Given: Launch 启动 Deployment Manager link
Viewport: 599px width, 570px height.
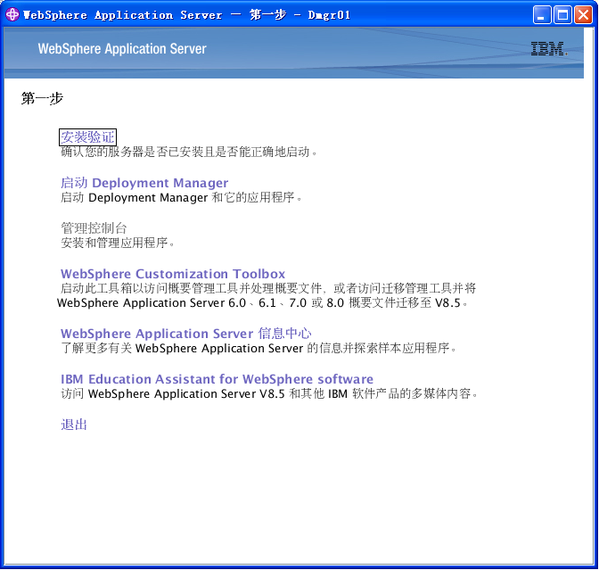Looking at the screenshot, I should point(144,183).
